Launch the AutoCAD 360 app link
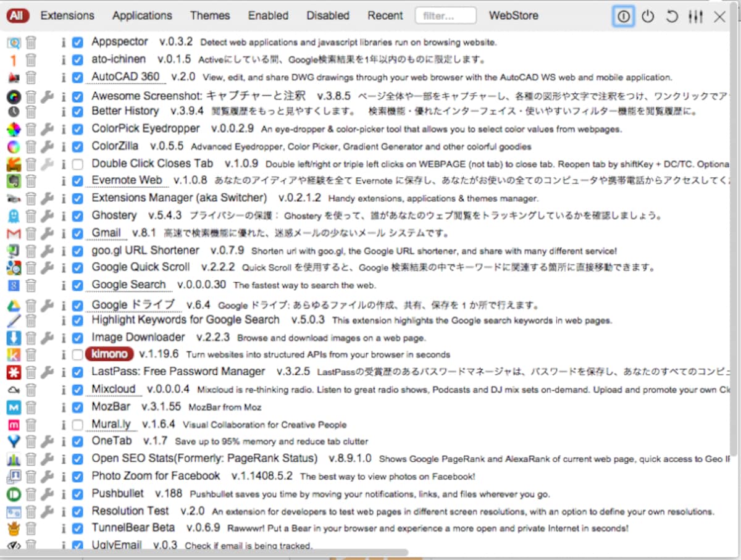Screen dimensions: 741x560 (125, 77)
